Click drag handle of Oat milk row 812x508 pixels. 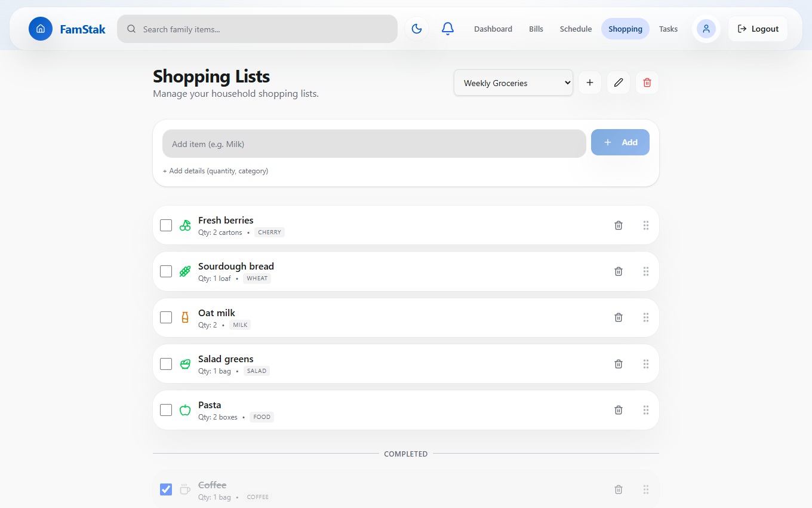(646, 317)
